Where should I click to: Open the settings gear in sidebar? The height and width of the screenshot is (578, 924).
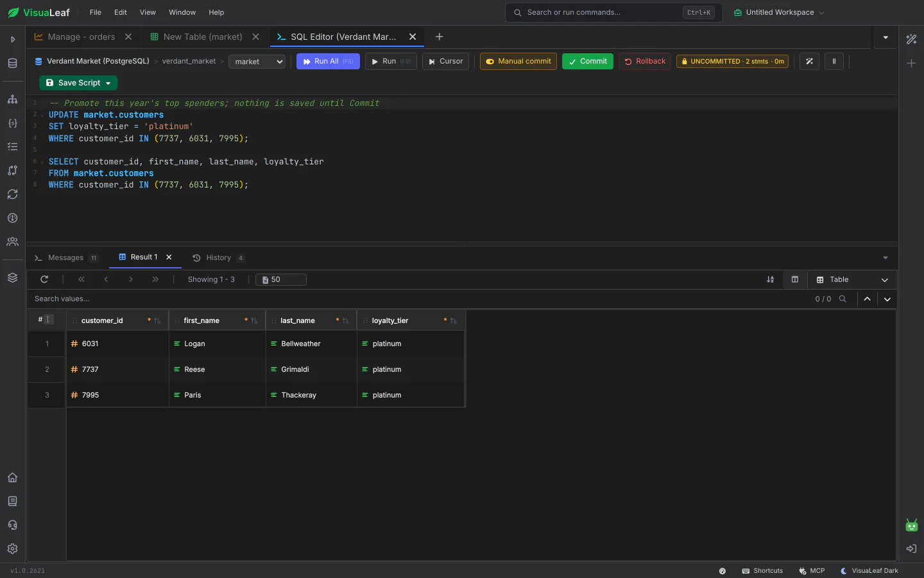(12, 549)
